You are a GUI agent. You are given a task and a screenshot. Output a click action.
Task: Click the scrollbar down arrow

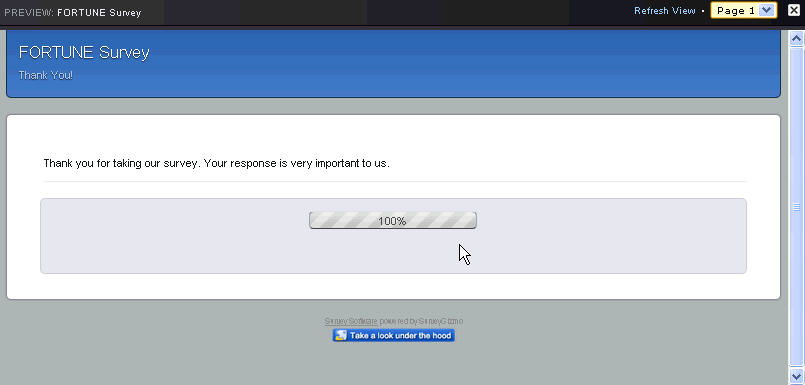(x=796, y=377)
